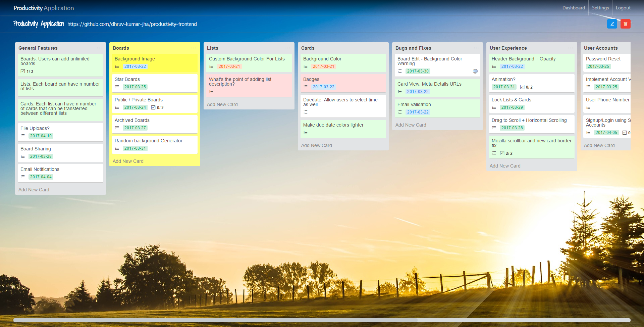Click the 1/3 checklist badge on Boards card
644x327 pixels.
pyautogui.click(x=27, y=71)
